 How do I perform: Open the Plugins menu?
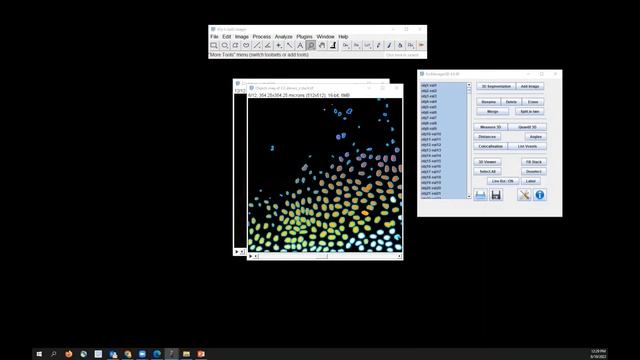click(x=304, y=36)
